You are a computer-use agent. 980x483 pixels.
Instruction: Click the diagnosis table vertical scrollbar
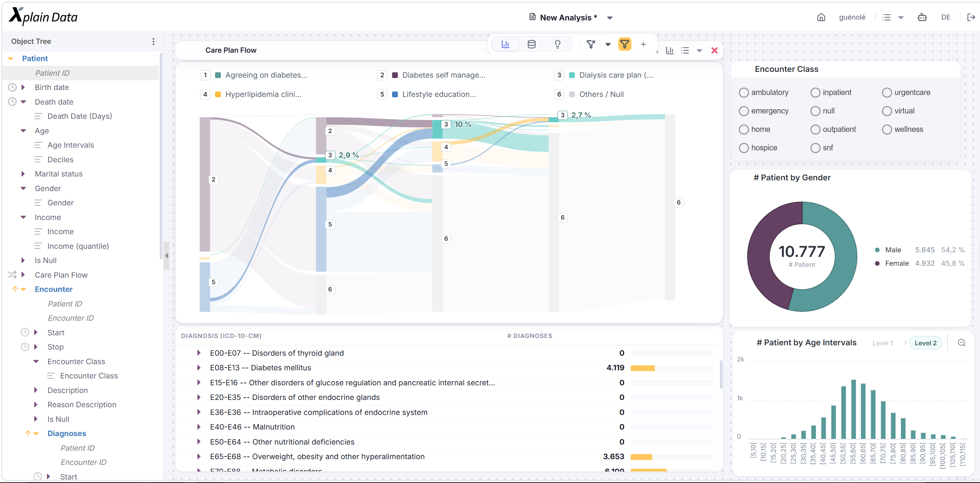[720, 374]
